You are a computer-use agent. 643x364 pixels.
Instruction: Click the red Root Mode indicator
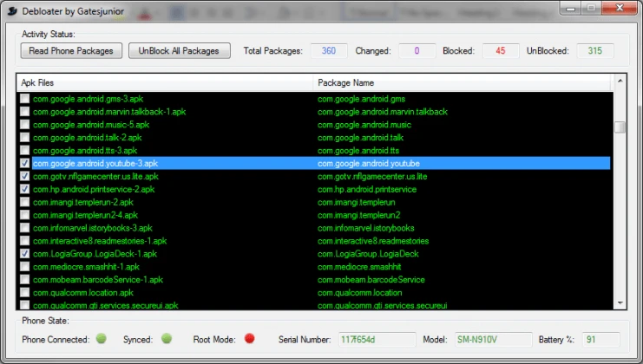pyautogui.click(x=250, y=338)
